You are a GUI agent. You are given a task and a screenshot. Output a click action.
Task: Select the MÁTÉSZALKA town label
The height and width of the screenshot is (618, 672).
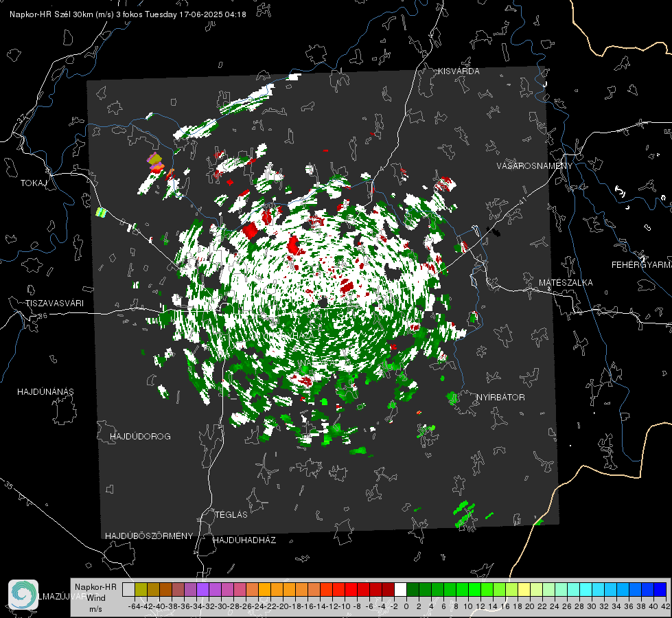tap(566, 283)
